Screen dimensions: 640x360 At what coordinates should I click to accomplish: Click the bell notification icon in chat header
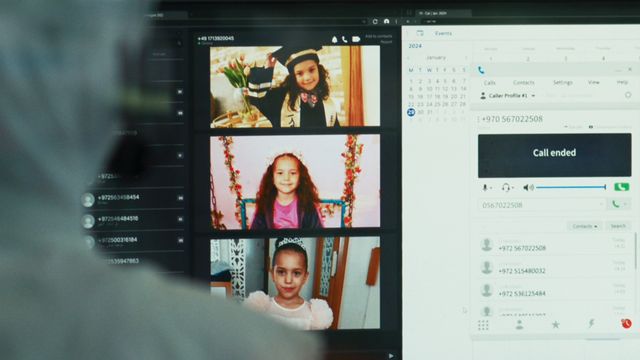[334, 39]
